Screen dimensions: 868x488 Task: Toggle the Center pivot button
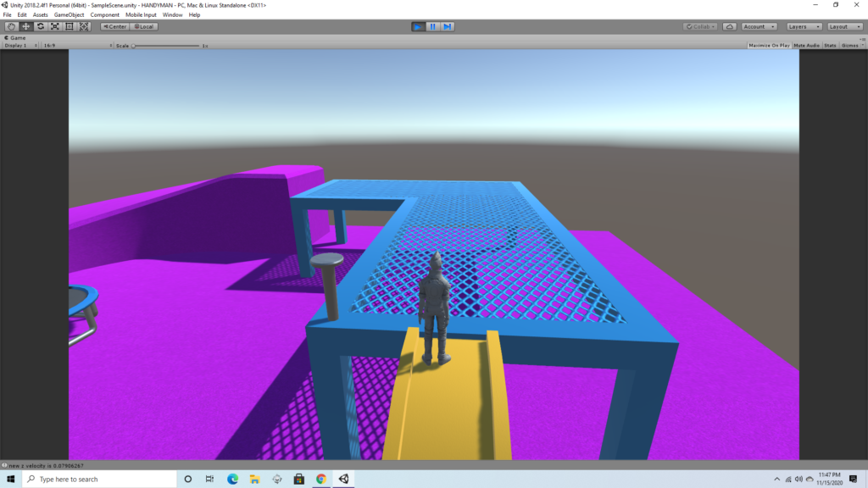114,26
